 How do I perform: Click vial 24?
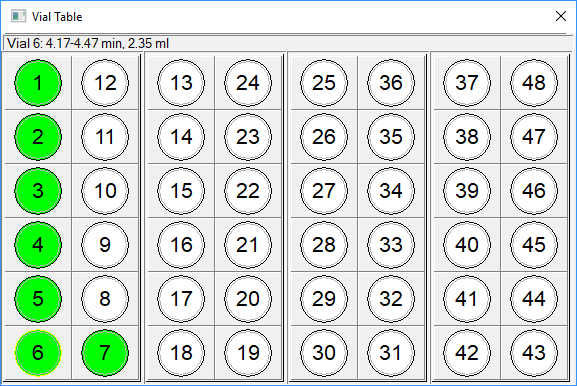(248, 83)
